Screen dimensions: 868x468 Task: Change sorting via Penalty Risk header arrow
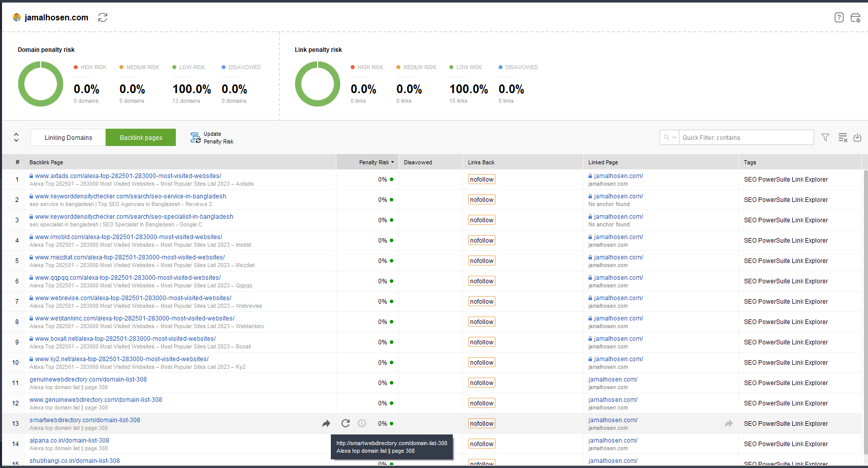(391, 162)
